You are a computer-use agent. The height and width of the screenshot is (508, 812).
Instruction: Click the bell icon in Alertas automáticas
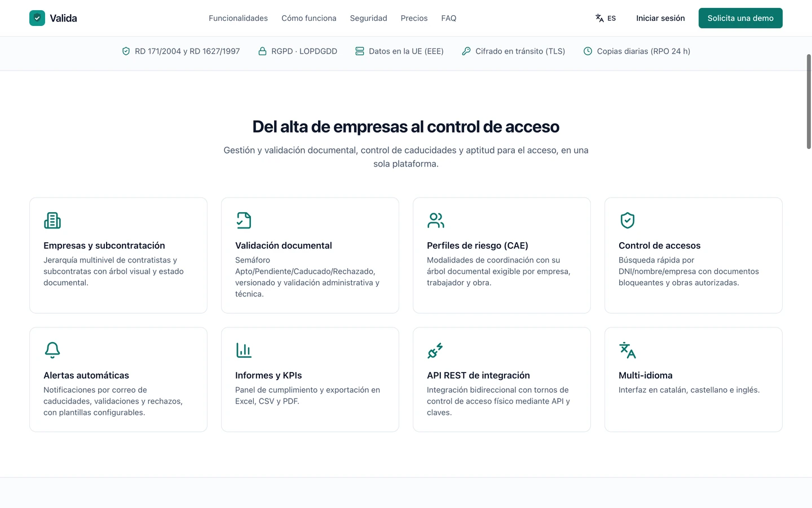pos(52,350)
